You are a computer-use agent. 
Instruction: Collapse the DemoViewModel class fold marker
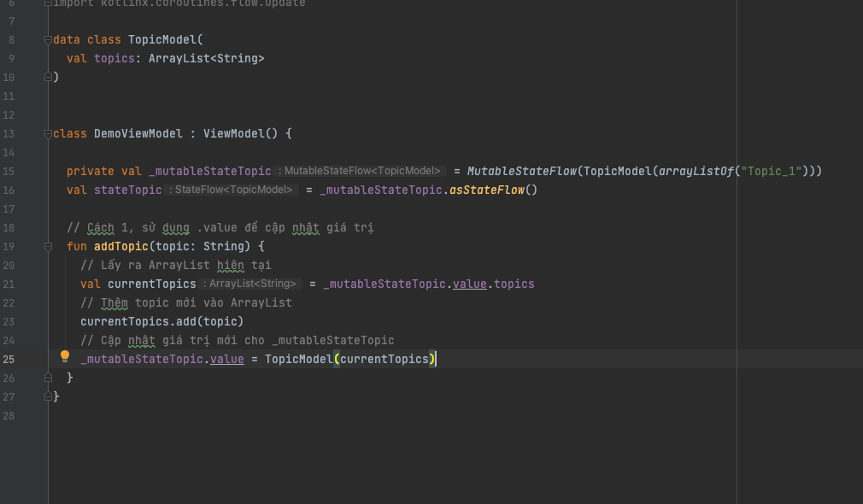click(49, 134)
